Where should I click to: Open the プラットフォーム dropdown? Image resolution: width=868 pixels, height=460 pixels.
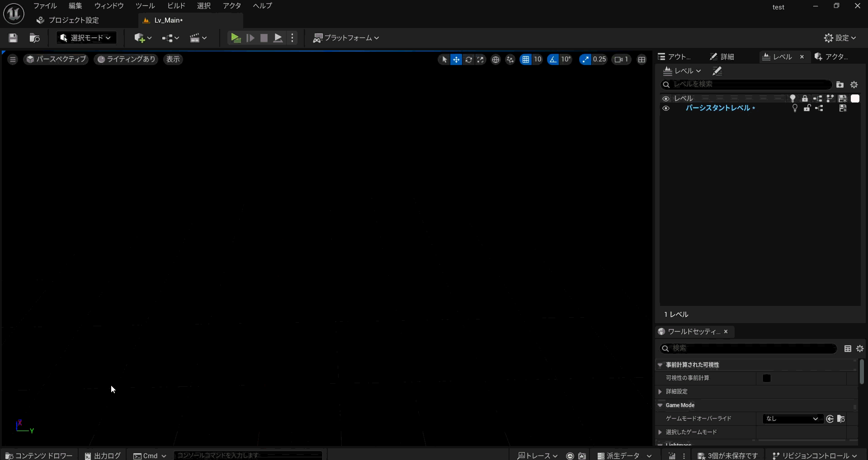click(x=346, y=38)
